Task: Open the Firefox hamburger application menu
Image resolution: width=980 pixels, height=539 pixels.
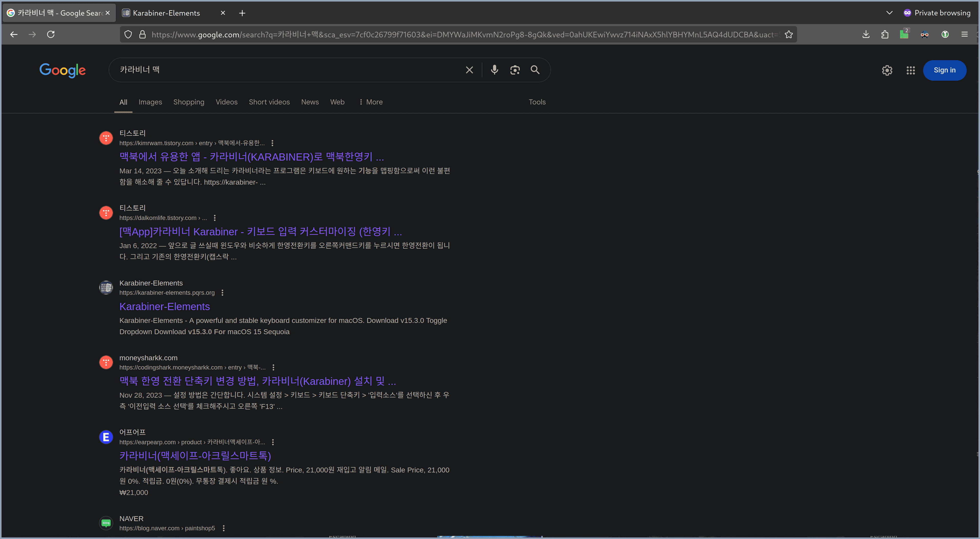Action: pos(964,35)
